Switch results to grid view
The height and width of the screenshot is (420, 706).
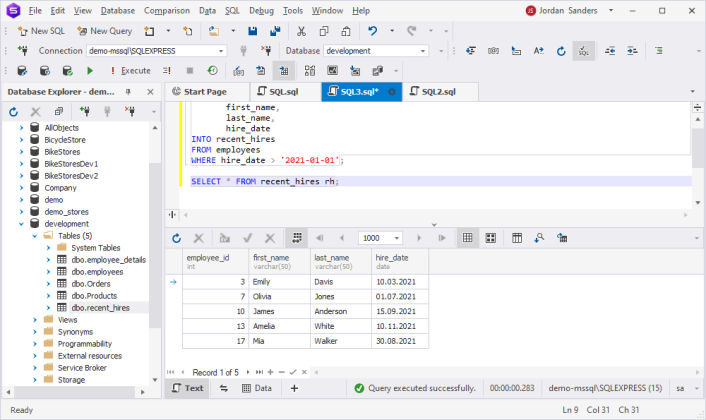467,238
